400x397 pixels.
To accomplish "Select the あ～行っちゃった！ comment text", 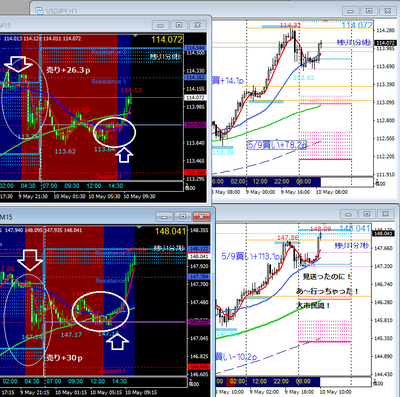I will point(327,291).
